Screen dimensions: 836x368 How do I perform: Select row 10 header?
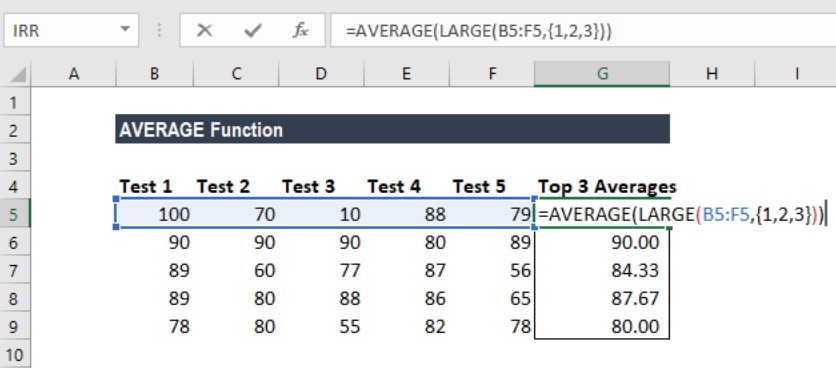click(x=15, y=354)
